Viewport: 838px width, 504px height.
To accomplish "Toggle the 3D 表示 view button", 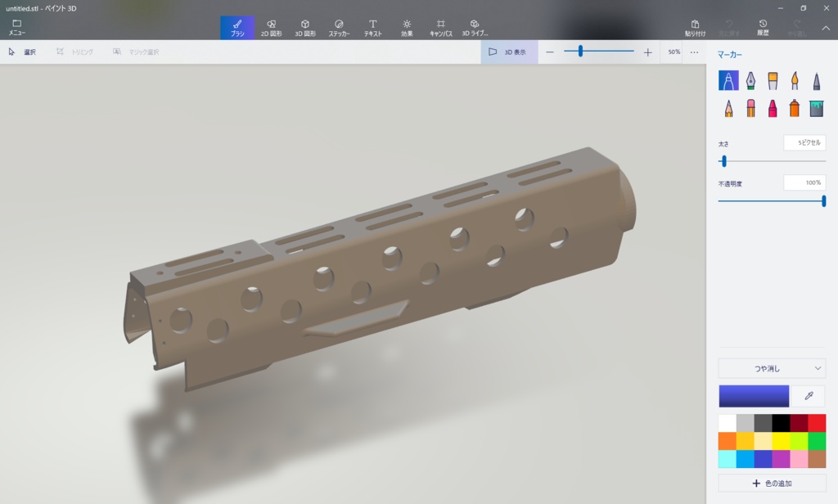I will coord(509,52).
